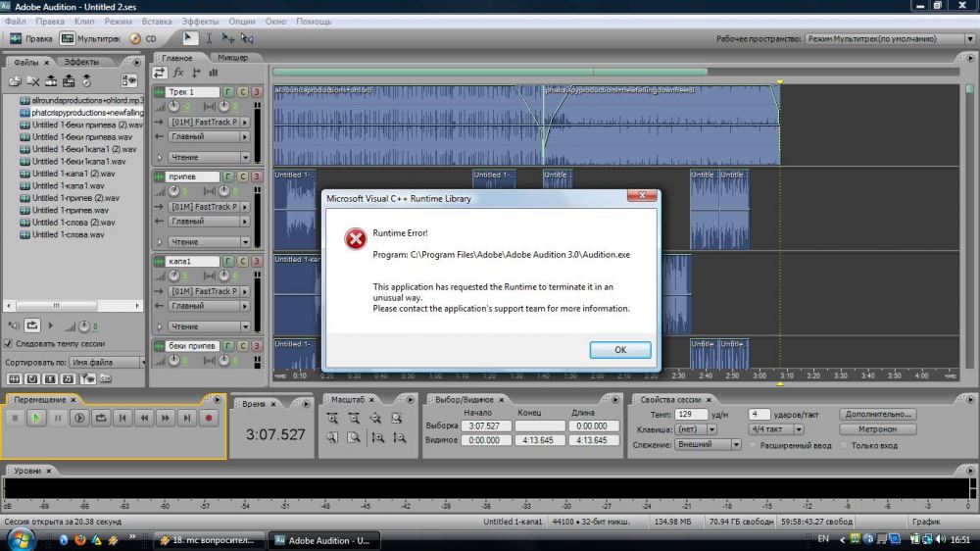Select the hybrid arrow tool
Image resolution: width=980 pixels, height=551 pixels.
pyautogui.click(x=189, y=38)
